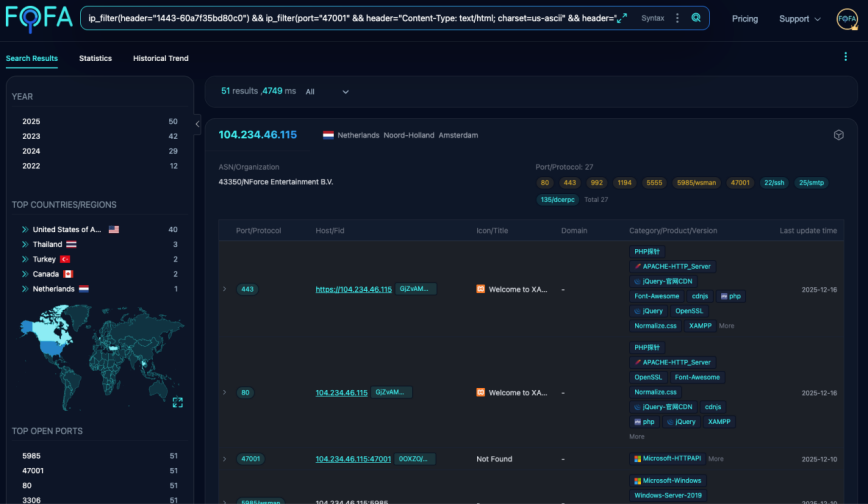Open the All results filter dropdown

[x=327, y=92]
